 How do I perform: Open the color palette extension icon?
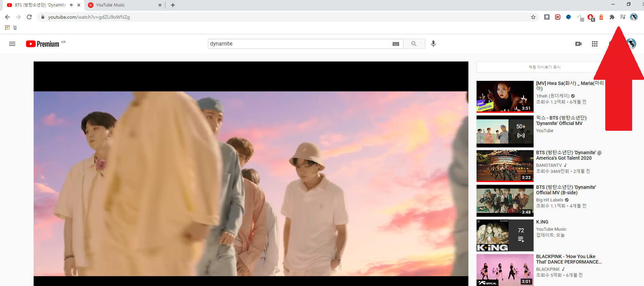(580, 18)
